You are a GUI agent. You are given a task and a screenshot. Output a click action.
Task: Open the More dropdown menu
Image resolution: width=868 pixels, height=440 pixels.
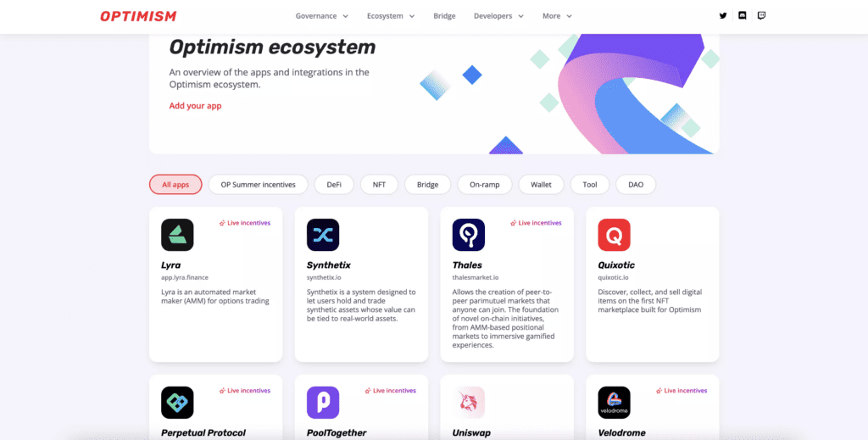pyautogui.click(x=557, y=16)
